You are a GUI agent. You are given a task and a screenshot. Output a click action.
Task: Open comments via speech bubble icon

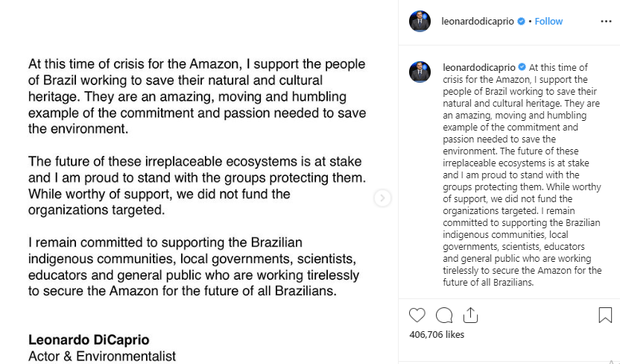pos(444,315)
